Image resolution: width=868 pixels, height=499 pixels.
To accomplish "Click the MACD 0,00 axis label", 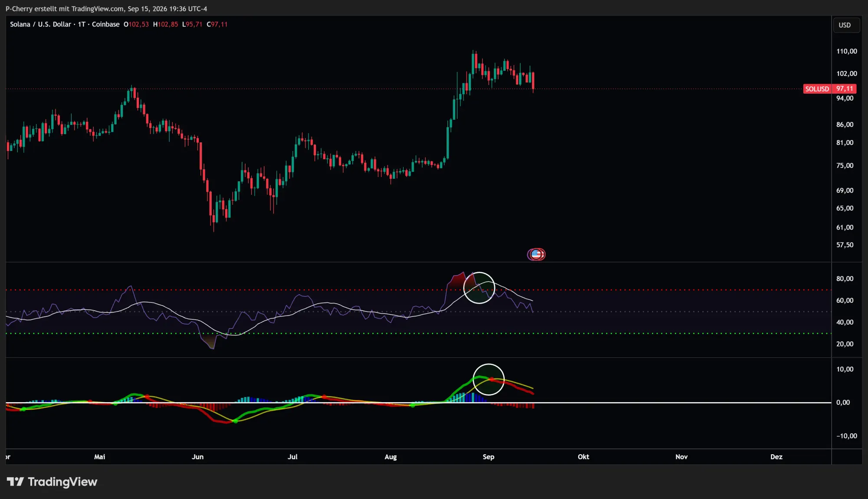I will (x=843, y=403).
